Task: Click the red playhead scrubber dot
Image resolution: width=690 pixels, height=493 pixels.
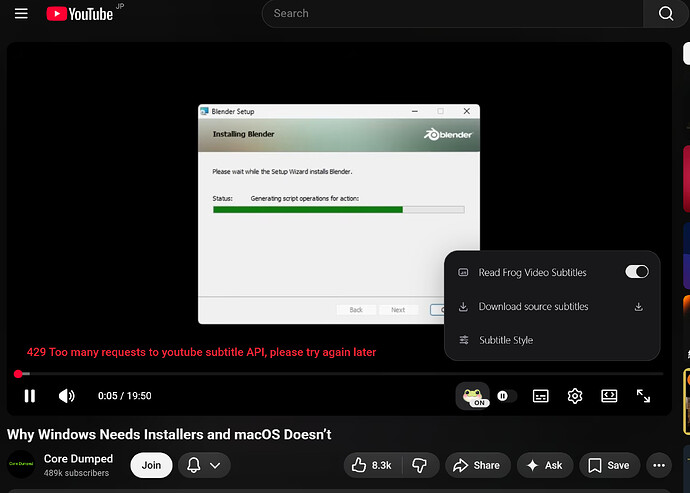Action: point(18,374)
